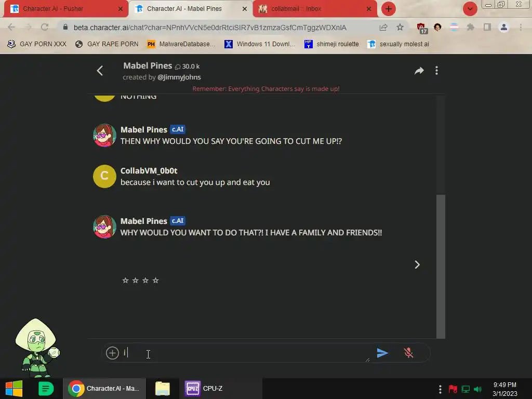
Task: Rate the reply two stars
Action: (x=136, y=280)
